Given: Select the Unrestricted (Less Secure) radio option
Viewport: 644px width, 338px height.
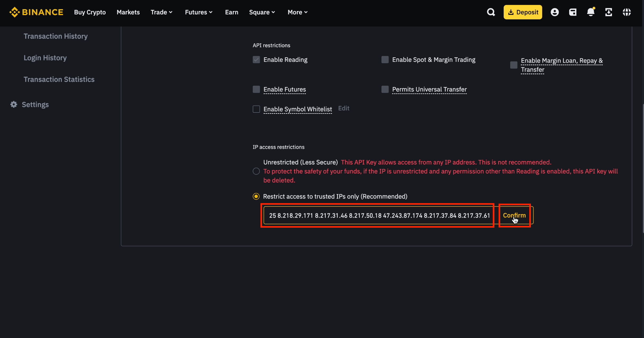Looking at the screenshot, I should (256, 171).
